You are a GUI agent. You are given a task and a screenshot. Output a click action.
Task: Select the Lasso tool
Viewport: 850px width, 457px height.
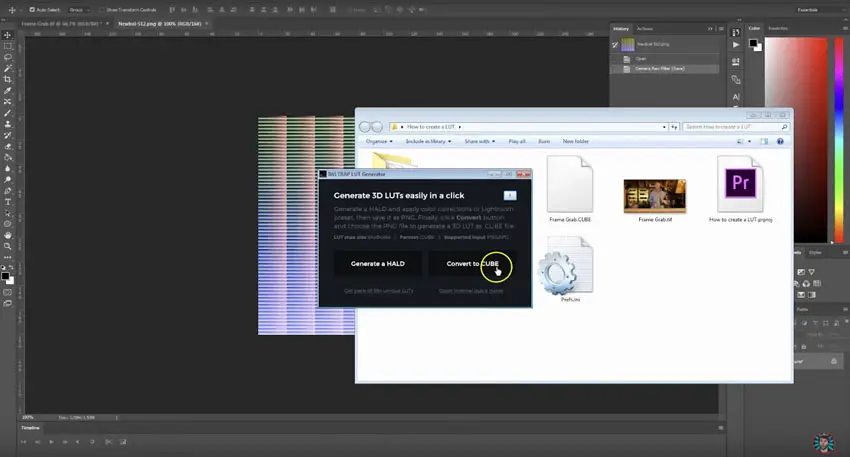click(x=8, y=57)
